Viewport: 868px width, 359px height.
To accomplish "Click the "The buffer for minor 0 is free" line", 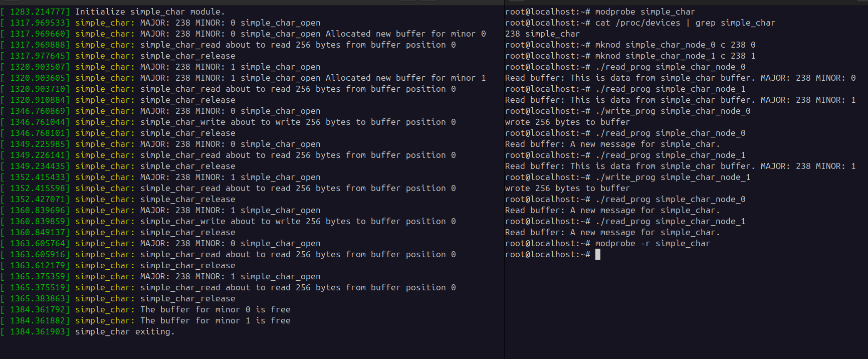I will [x=215, y=310].
